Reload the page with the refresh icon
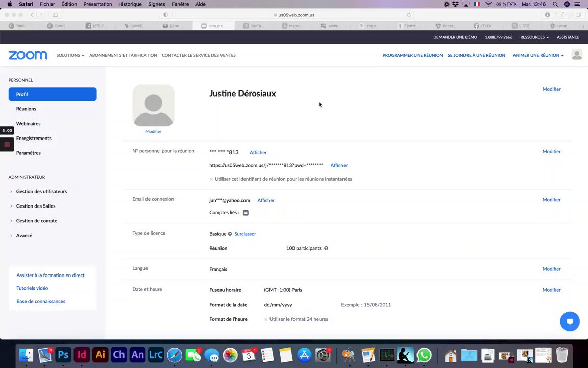Viewport: 588px width, 368px height. click(x=409, y=15)
